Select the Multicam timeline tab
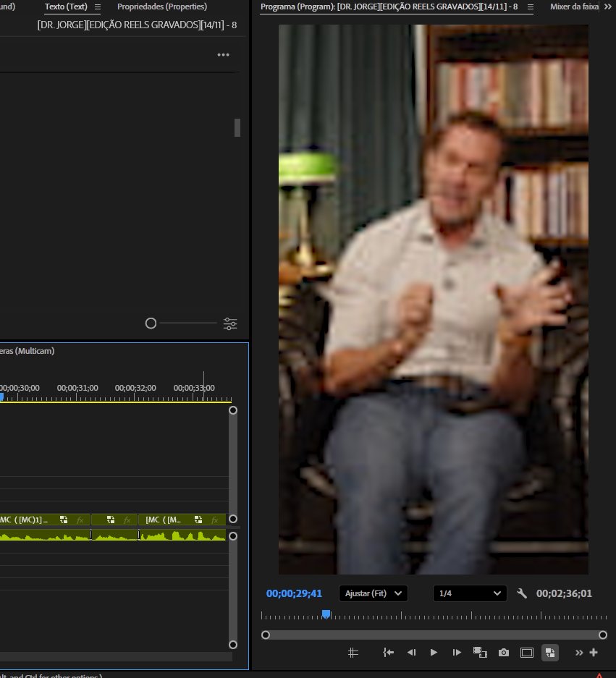Viewport: 616px width, 678px height. pos(28,351)
